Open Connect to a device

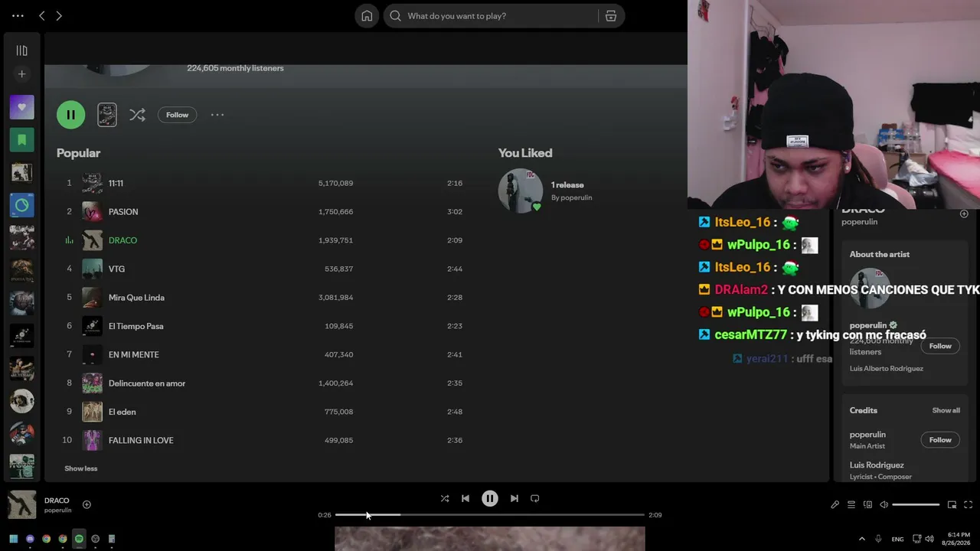[x=867, y=505]
